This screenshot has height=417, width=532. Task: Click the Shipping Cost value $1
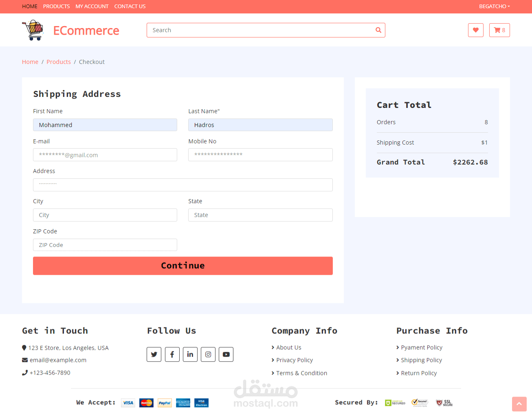pos(484,143)
